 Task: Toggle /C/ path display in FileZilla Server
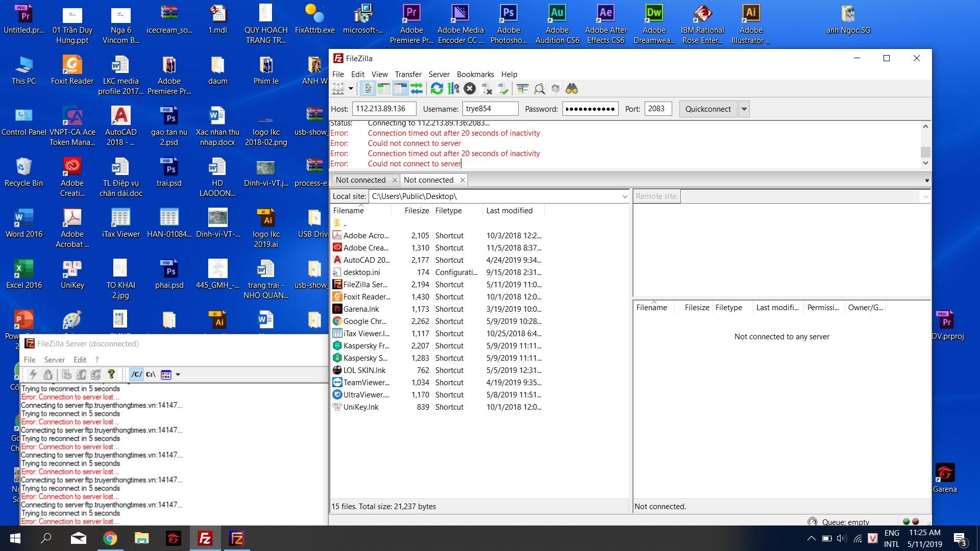pos(136,374)
